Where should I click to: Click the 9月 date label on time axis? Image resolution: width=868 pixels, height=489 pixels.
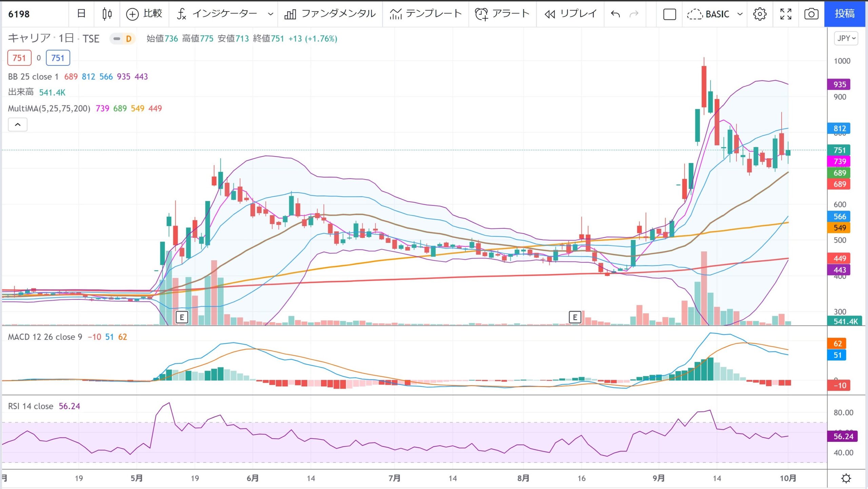659,478
